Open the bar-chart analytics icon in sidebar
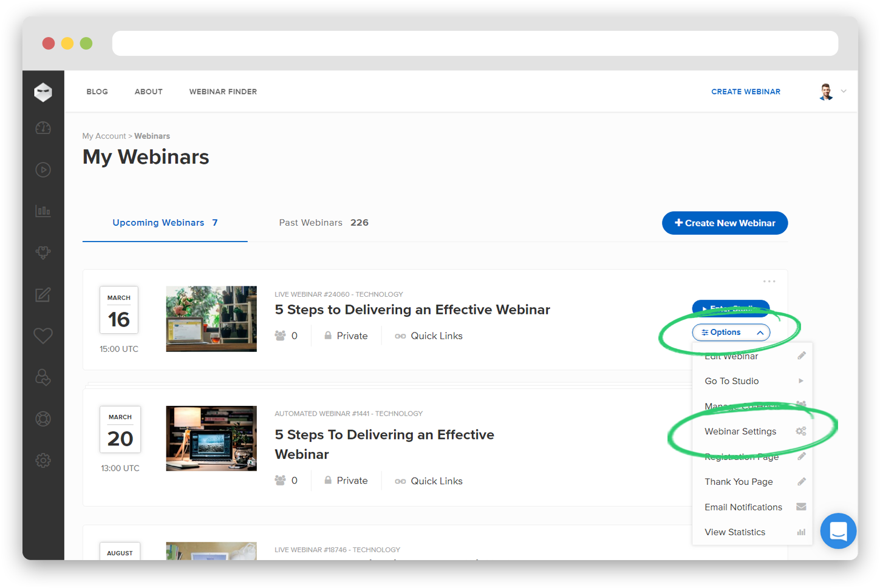 (x=43, y=211)
